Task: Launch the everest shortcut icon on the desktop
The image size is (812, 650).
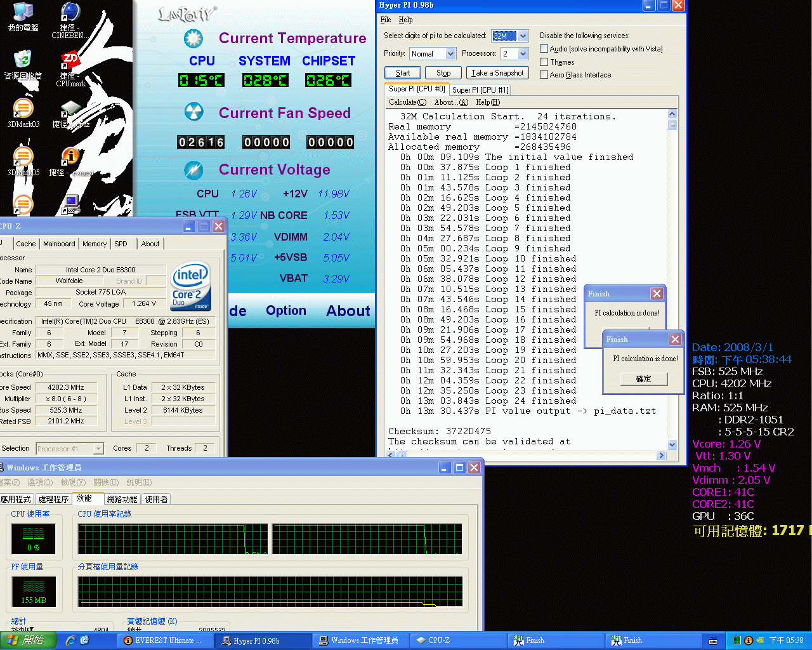Action: tap(70, 161)
